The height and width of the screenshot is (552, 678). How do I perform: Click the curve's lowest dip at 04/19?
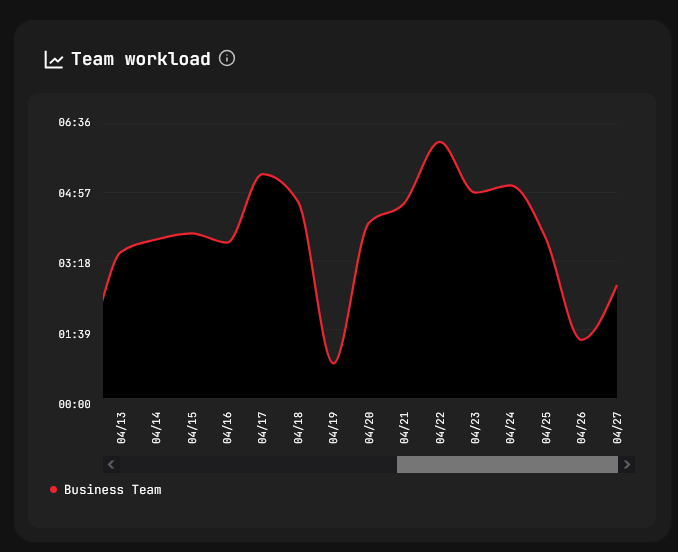(334, 363)
